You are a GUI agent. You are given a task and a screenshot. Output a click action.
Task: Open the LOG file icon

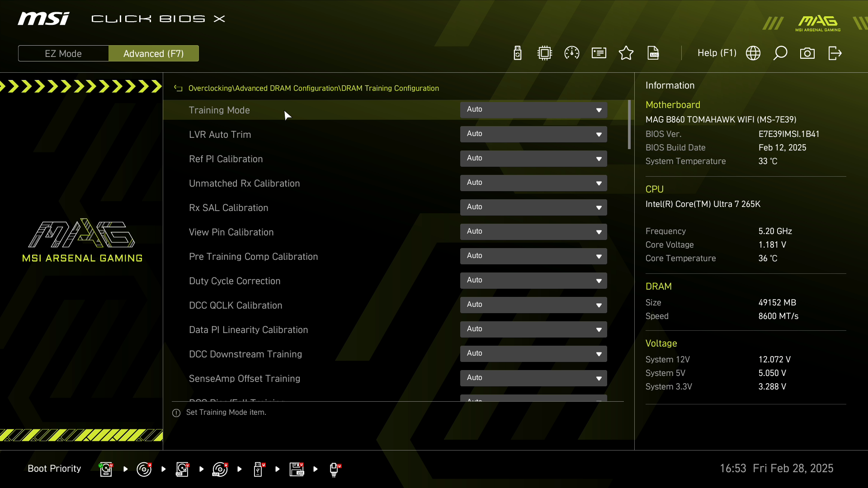[x=653, y=53]
